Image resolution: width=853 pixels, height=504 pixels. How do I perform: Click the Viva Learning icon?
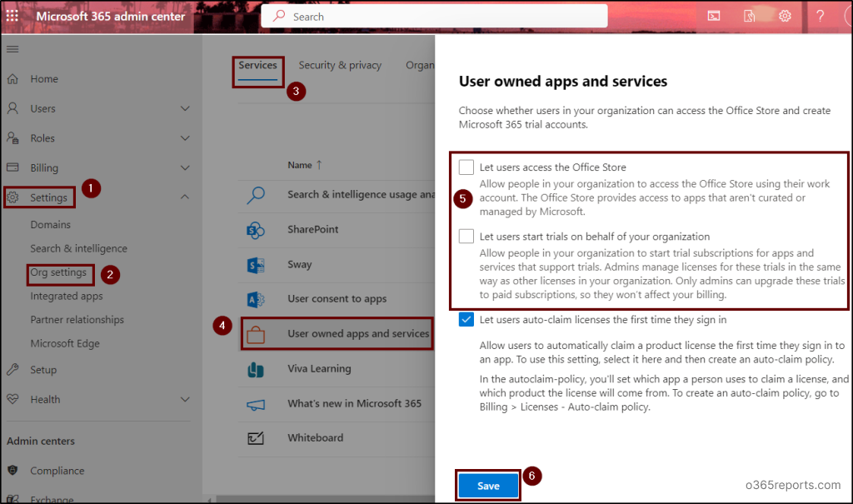pos(256,369)
